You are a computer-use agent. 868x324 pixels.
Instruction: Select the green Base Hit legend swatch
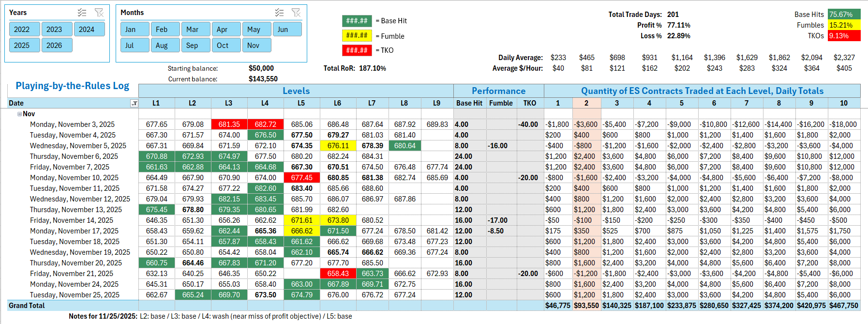tap(357, 21)
